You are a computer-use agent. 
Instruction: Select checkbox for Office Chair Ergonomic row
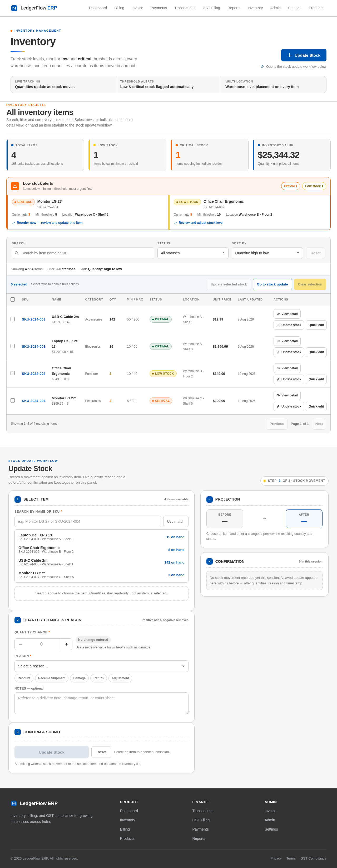pos(12,373)
